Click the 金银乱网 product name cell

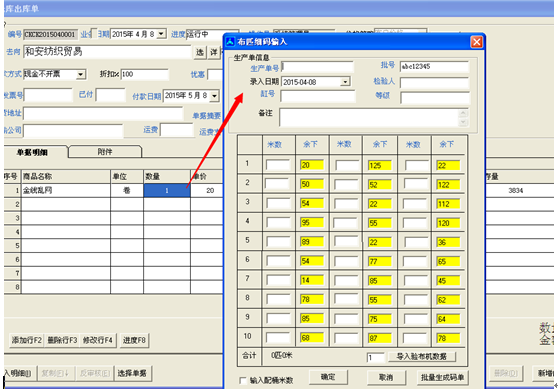point(66,191)
